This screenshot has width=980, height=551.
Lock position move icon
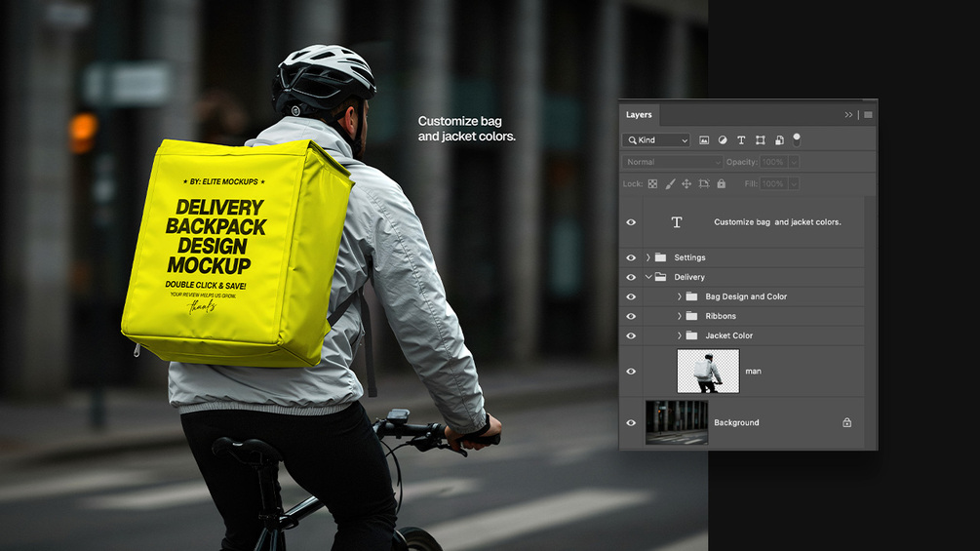686,183
